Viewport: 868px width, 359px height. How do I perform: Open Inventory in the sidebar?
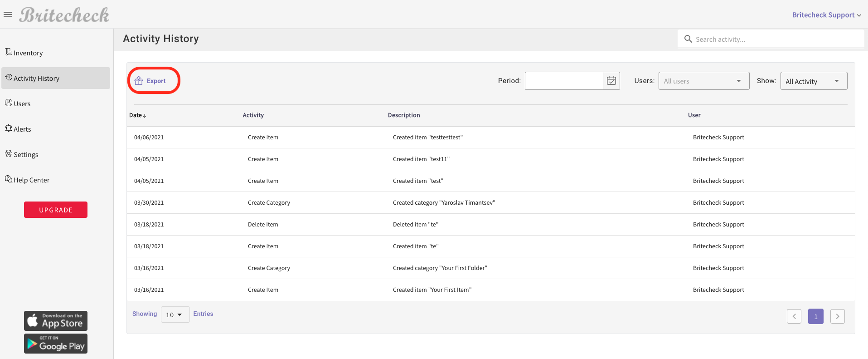click(56, 53)
